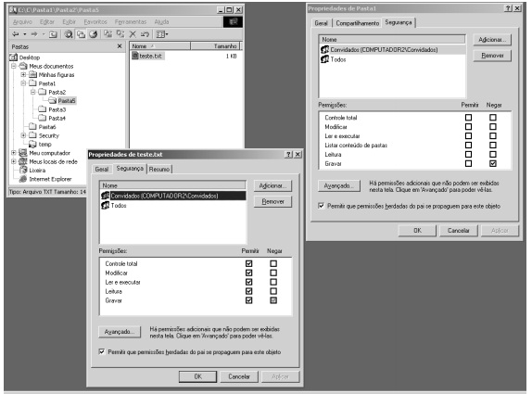Open the Ferramentas menu

click(x=131, y=21)
